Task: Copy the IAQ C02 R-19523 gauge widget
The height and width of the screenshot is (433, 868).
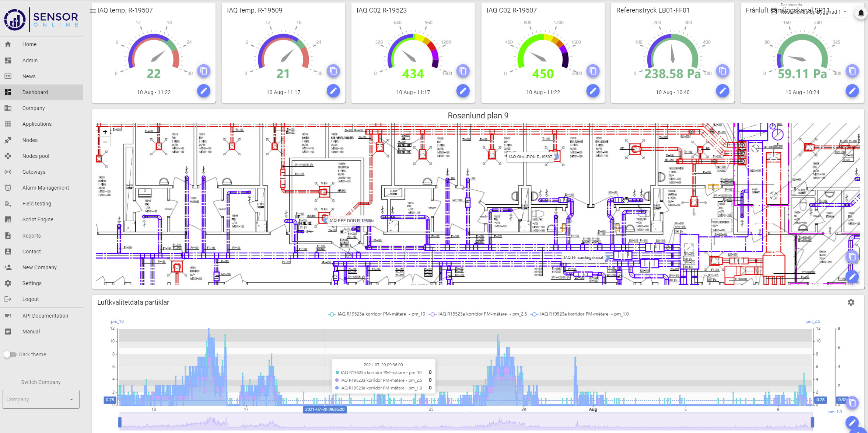Action: (463, 70)
